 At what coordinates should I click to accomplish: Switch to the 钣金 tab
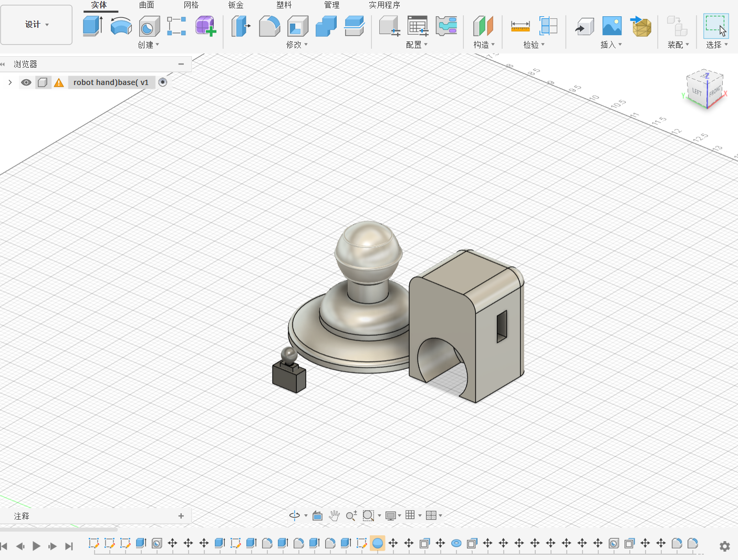[236, 5]
